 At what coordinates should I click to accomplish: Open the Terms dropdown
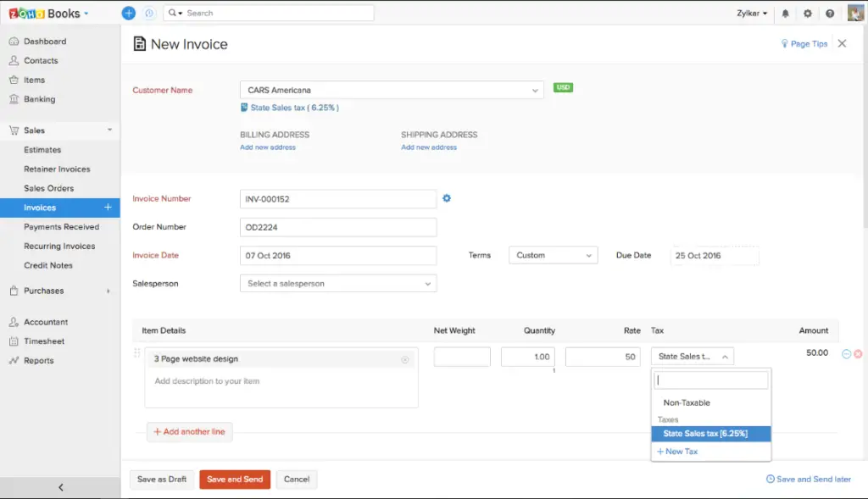[553, 255]
